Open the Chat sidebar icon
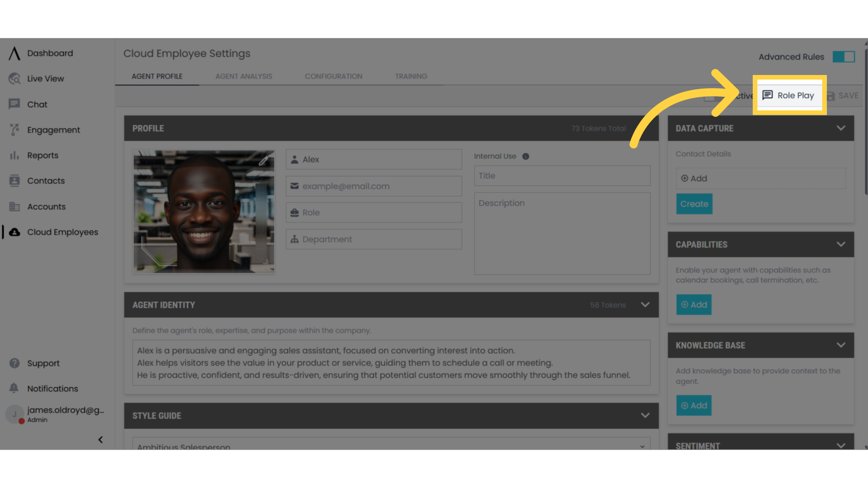 (14, 104)
